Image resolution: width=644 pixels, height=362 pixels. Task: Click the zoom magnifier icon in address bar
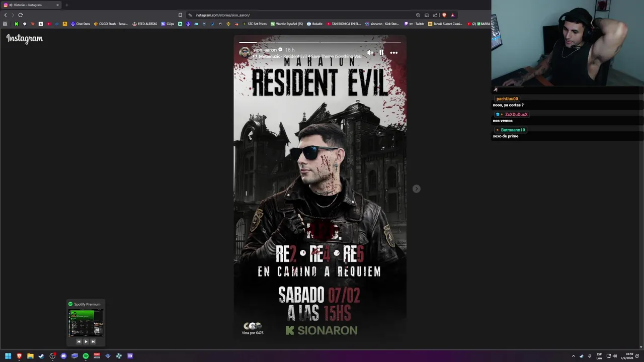[418, 15]
